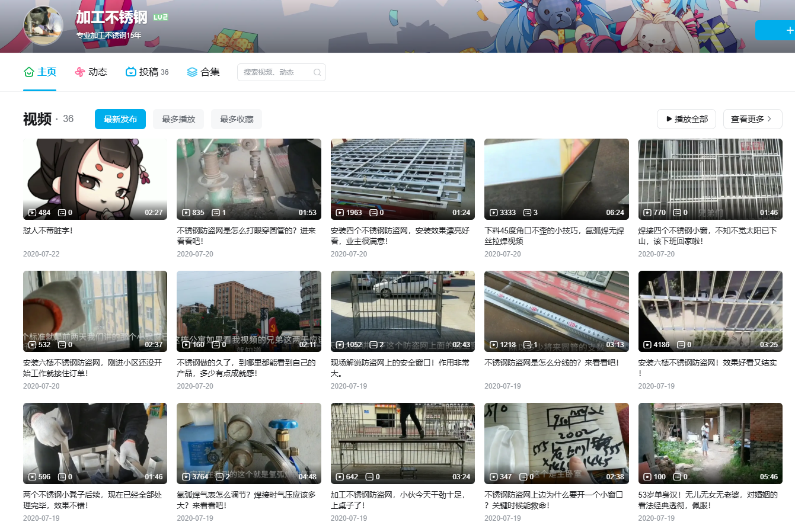795x532 pixels.
Task: Sort videos by 最多收藏
Action: click(x=237, y=119)
